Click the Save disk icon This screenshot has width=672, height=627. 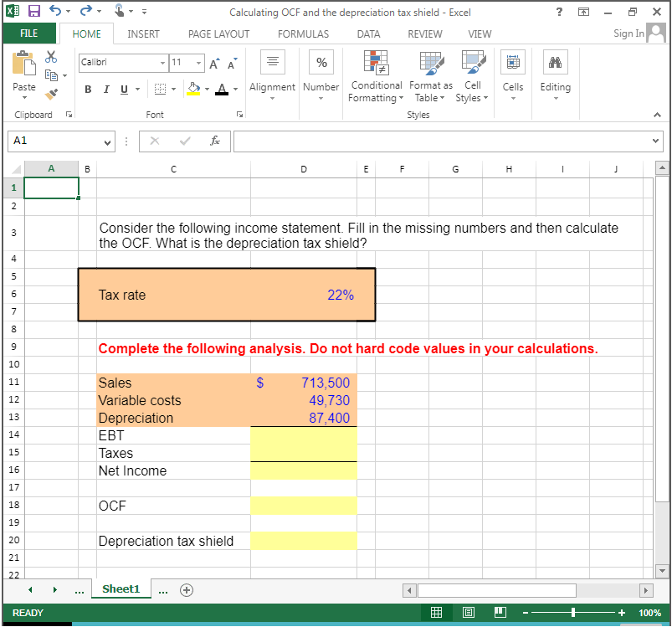click(x=33, y=11)
